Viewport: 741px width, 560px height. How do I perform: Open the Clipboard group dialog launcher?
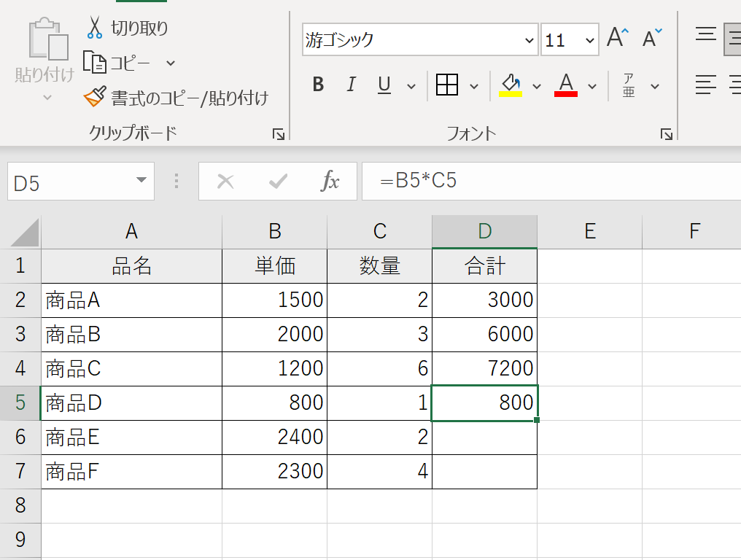(278, 134)
